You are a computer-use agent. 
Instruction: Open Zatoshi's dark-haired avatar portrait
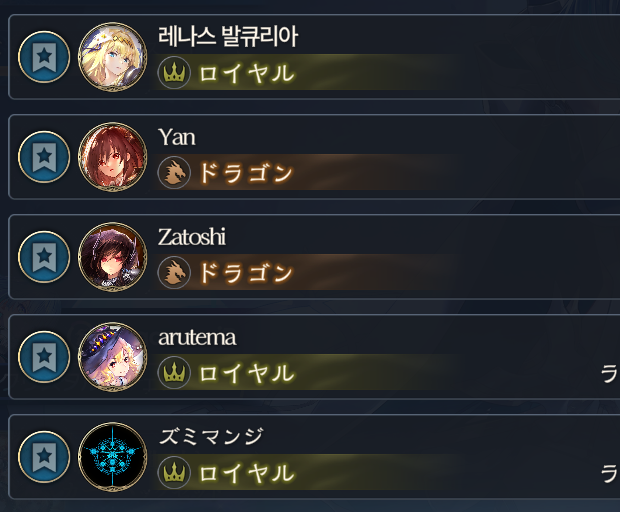pos(113,257)
